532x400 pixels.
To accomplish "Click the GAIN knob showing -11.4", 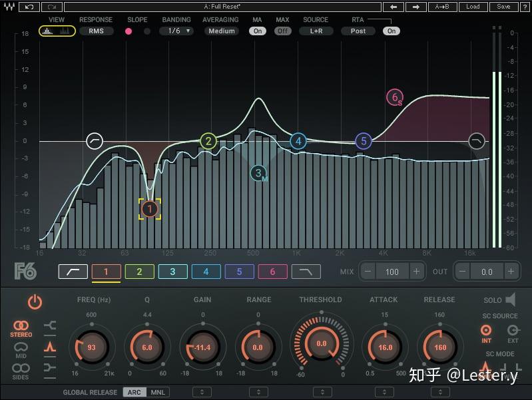I will coord(202,347).
